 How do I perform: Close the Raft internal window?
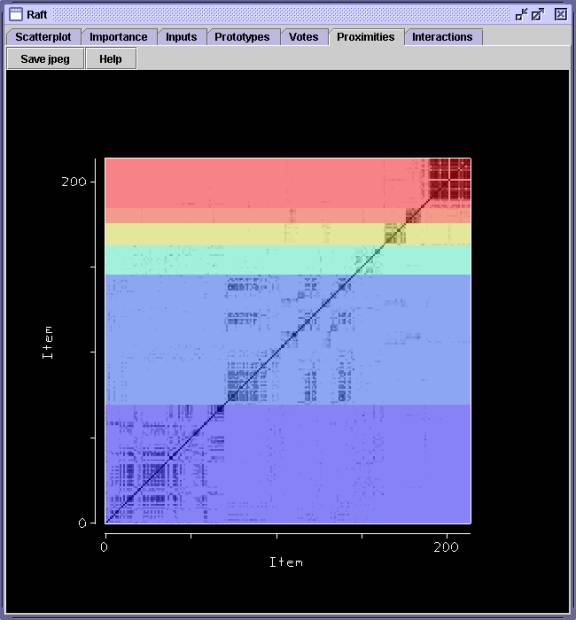(x=561, y=15)
